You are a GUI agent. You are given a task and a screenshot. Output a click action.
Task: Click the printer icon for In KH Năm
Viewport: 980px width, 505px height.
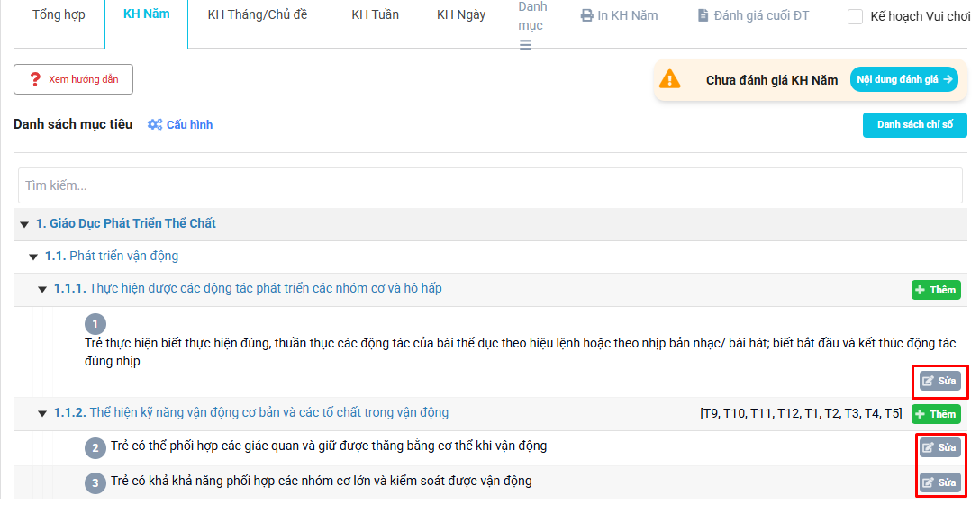tap(586, 15)
